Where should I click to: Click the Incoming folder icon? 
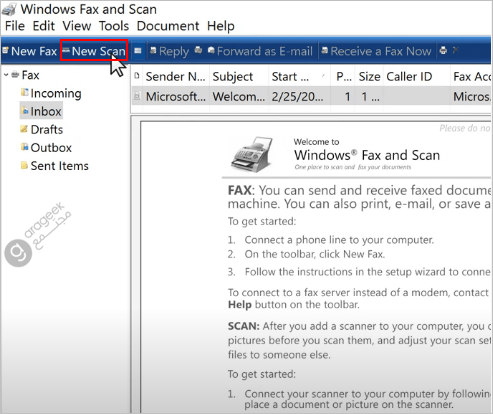24,92
